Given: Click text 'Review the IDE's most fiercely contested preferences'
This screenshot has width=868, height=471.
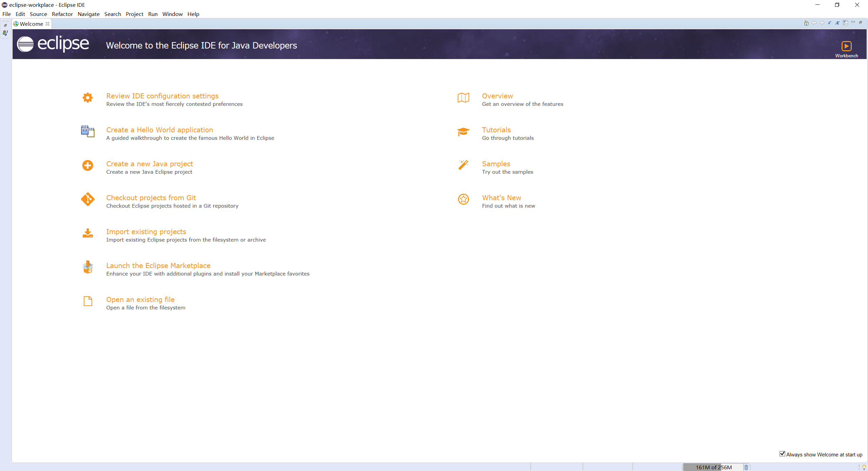Looking at the screenshot, I should click(174, 104).
